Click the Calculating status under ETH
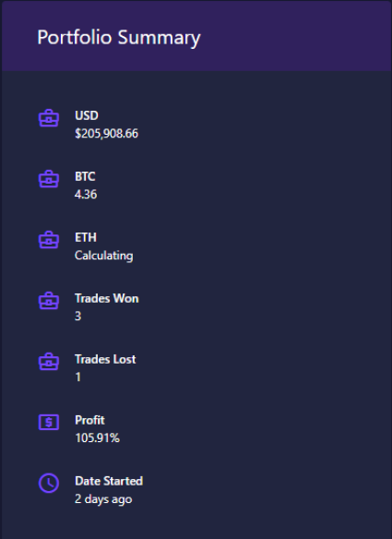The image size is (392, 539). (x=104, y=256)
